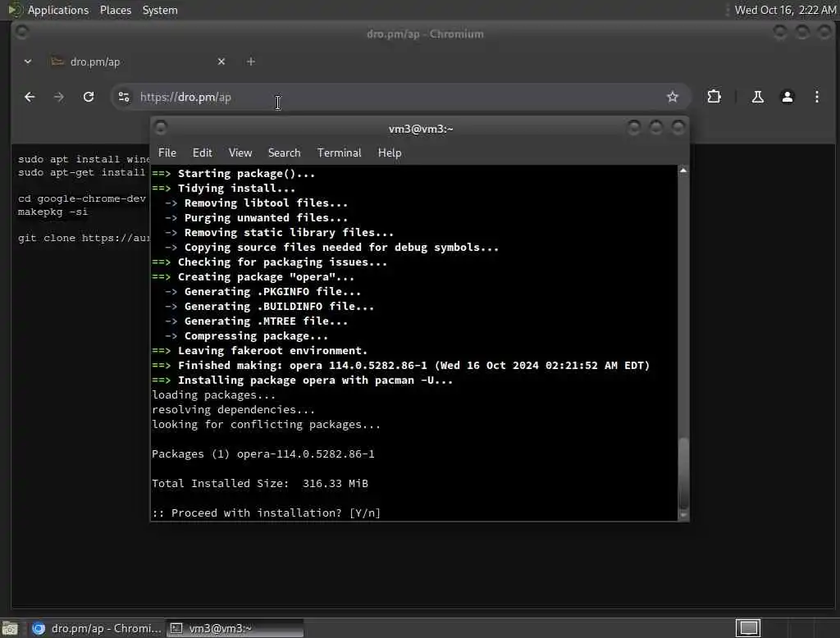Viewport: 840px width, 638px height.
Task: Click terminal scrollbar down arrow
Action: tap(683, 515)
